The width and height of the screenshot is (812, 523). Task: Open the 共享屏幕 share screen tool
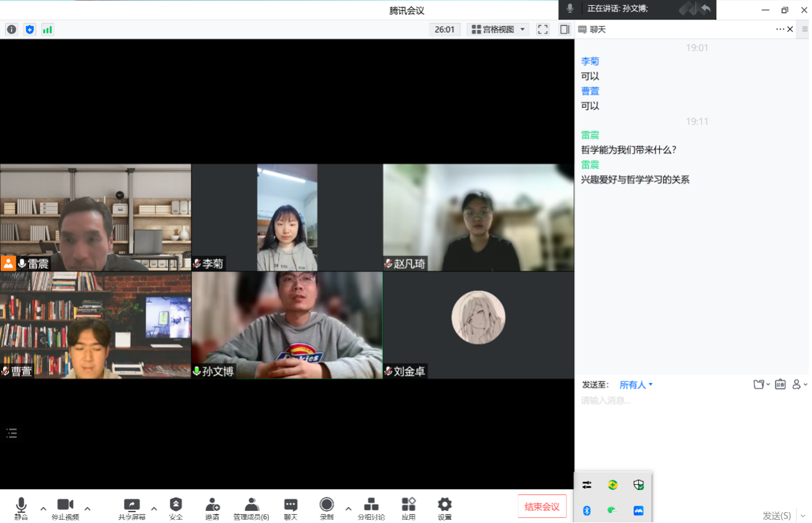[x=131, y=507]
